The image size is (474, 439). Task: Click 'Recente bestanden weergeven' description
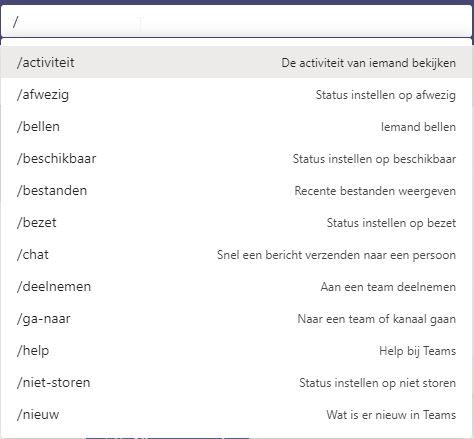tap(375, 191)
